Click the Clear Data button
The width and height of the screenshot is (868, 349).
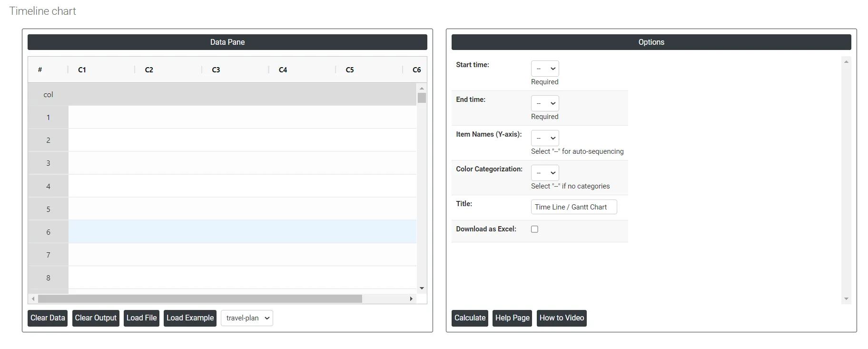tap(48, 318)
